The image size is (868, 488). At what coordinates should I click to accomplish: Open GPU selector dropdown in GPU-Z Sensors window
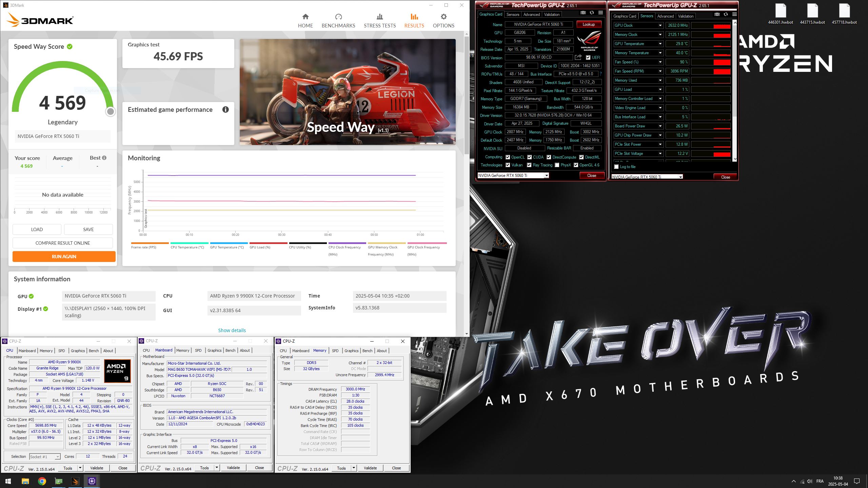pos(680,177)
